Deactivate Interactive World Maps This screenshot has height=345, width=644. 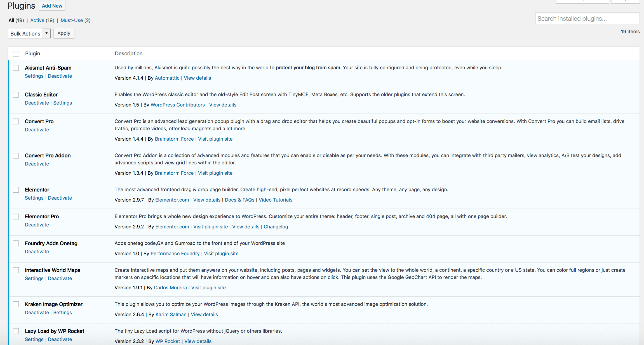pyautogui.click(x=60, y=278)
